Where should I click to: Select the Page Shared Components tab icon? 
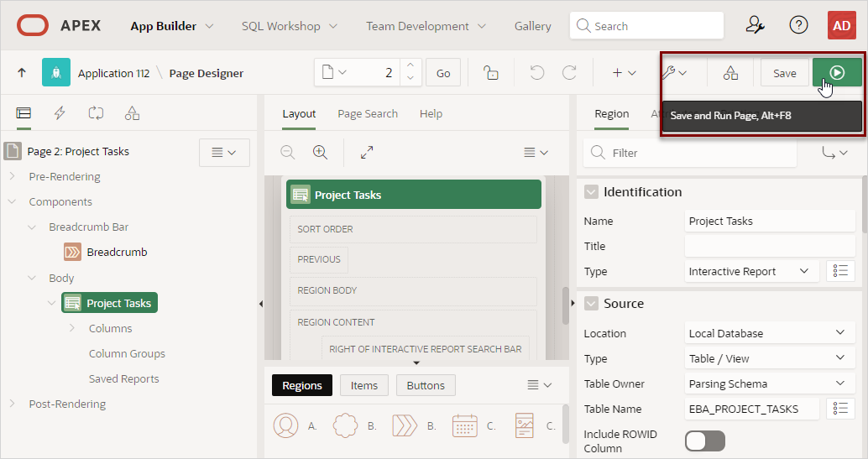pos(132,113)
